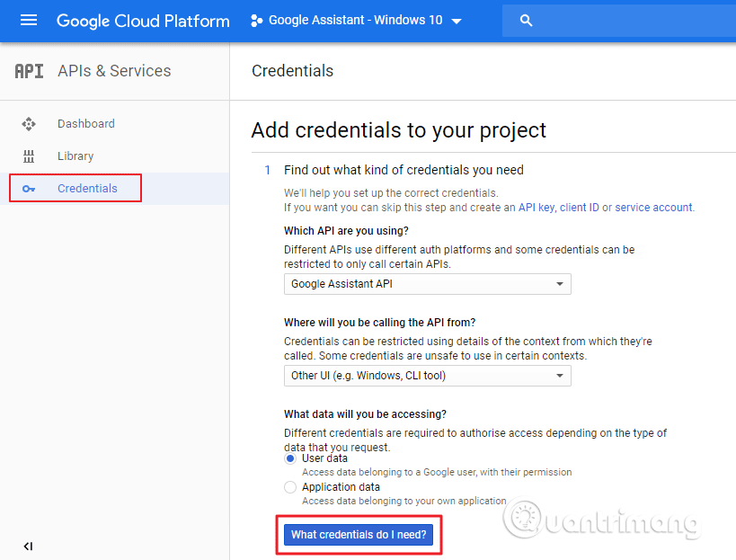Viewport: 736px width, 560px height.
Task: Click inside the top search bar
Action: pos(620,20)
